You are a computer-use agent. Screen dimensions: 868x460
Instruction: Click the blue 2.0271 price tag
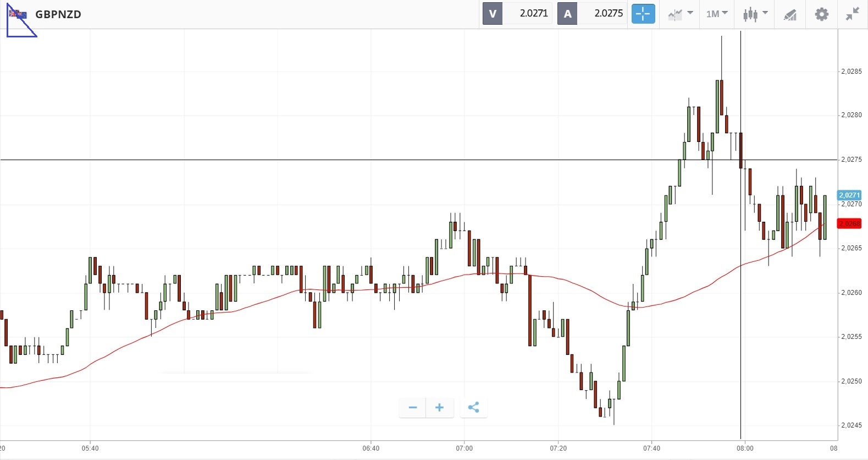[849, 195]
